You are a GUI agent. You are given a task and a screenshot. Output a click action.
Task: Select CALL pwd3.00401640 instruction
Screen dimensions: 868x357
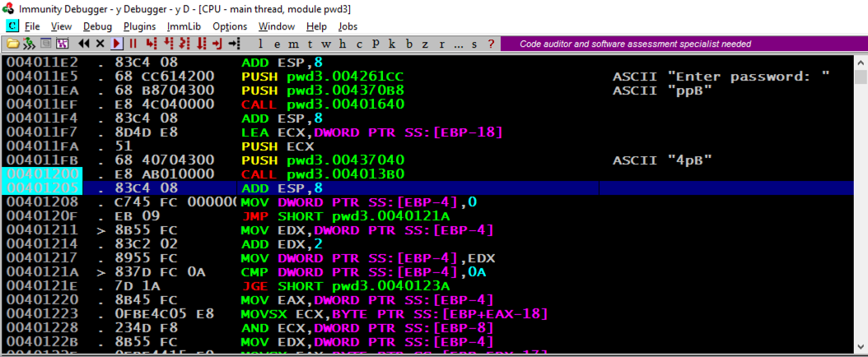coord(324,104)
